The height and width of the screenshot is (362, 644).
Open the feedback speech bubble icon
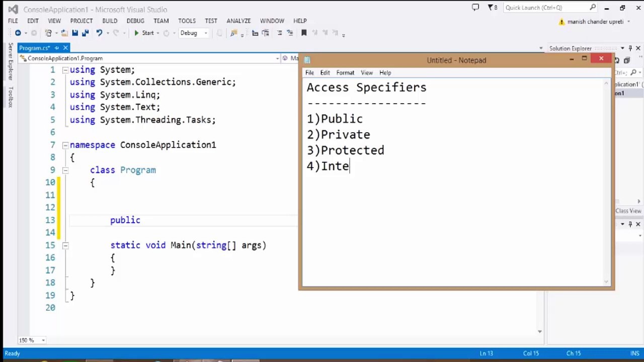(475, 8)
